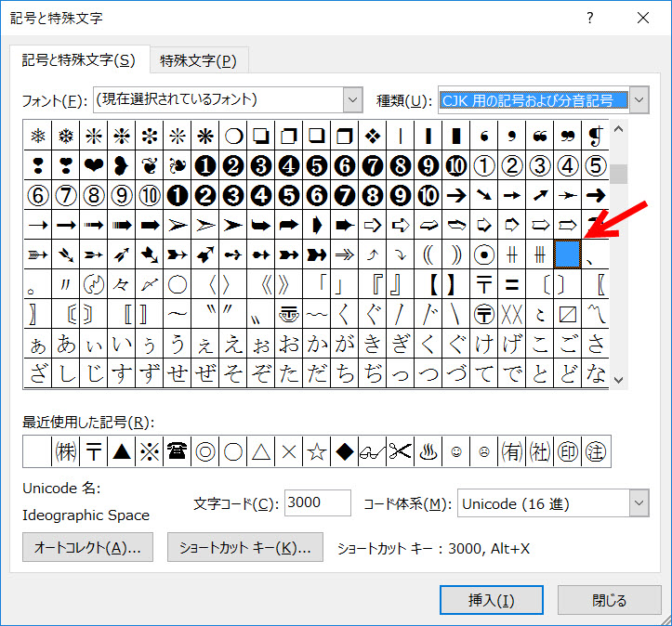Select the hiragana あ character in the grid
This screenshot has height=626, width=672.
pos(65,345)
